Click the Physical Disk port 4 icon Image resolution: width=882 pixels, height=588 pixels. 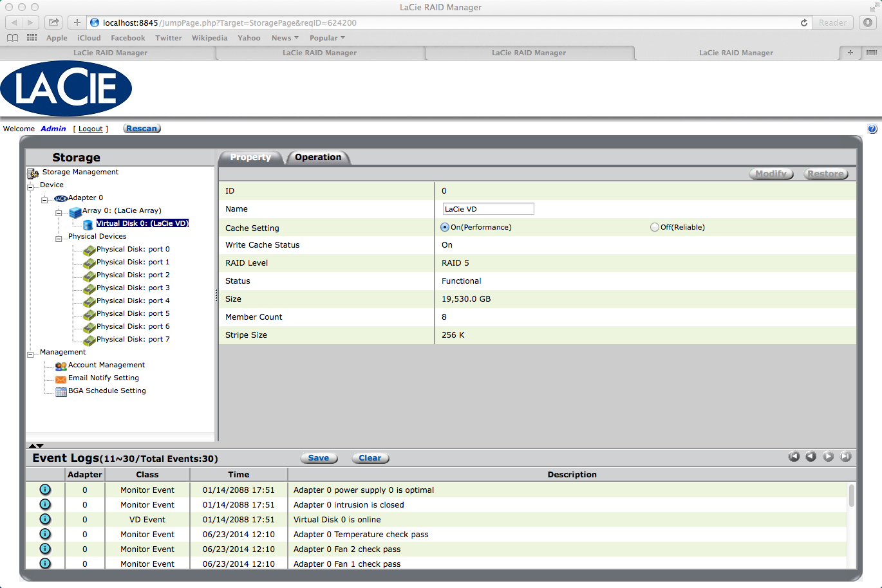89,302
